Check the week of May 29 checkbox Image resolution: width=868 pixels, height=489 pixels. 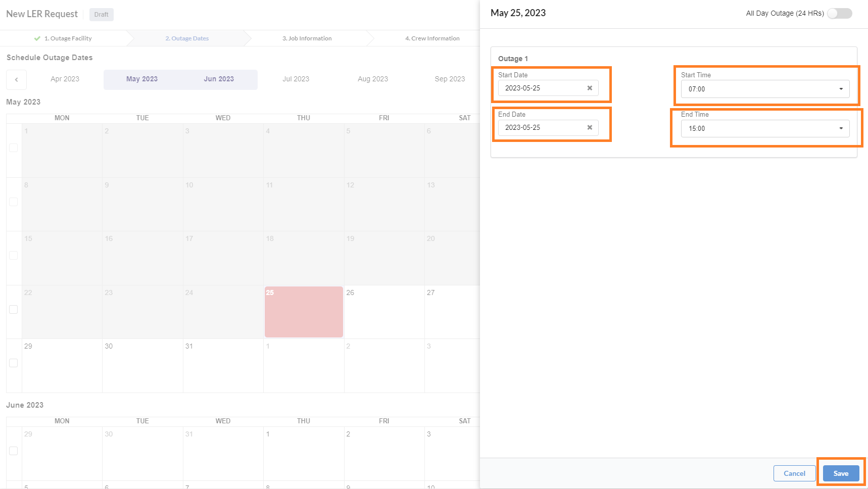pos(14,363)
